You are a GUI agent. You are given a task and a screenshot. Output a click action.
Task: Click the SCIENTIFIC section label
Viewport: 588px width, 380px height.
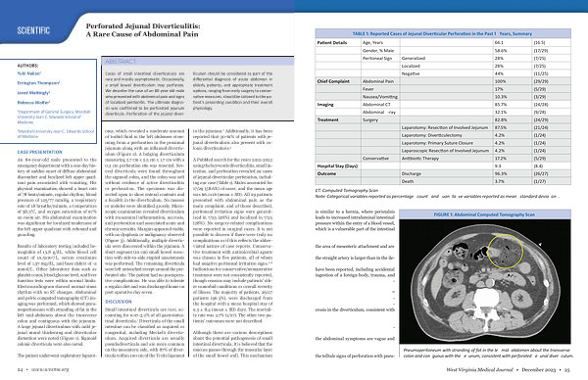click(x=33, y=30)
